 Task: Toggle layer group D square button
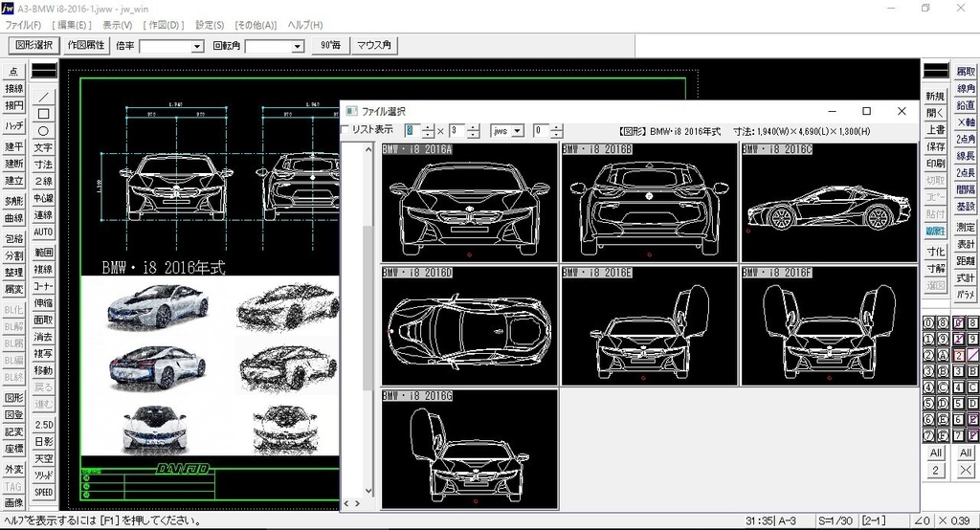[972, 404]
